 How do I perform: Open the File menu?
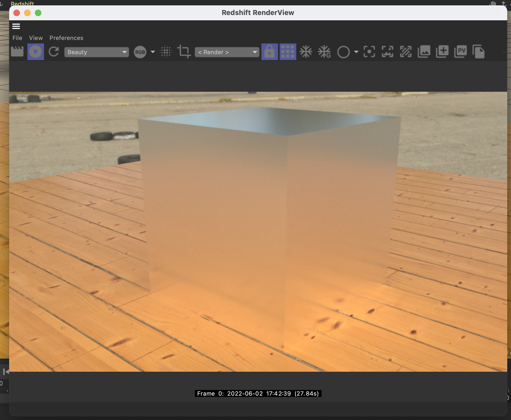click(17, 38)
